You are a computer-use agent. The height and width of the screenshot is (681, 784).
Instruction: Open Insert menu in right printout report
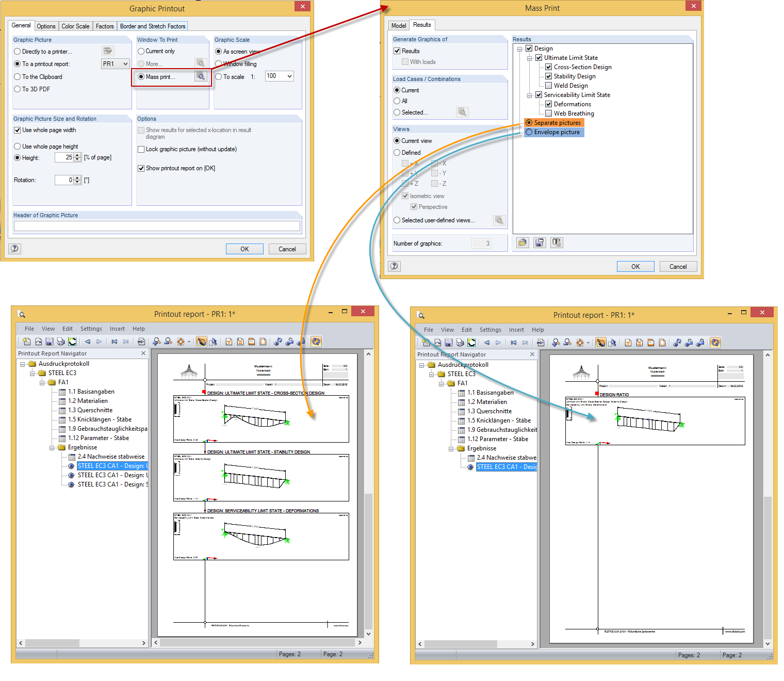point(516,330)
